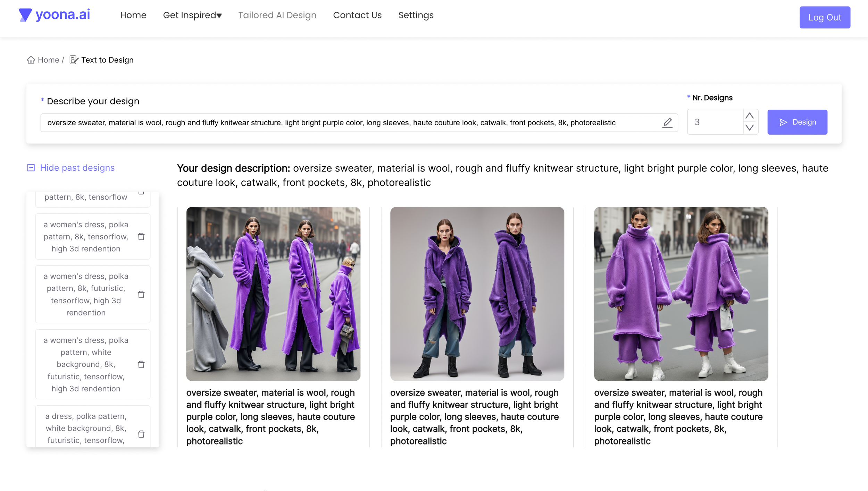The height and width of the screenshot is (491, 868).
Task: Delete 'a dress, polka pattern, white background' entry
Action: 141,434
